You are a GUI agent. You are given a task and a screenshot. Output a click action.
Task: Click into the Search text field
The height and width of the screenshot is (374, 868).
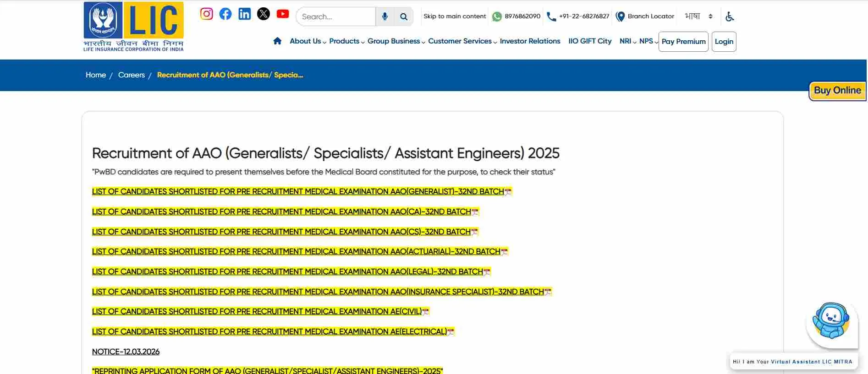[x=336, y=16]
